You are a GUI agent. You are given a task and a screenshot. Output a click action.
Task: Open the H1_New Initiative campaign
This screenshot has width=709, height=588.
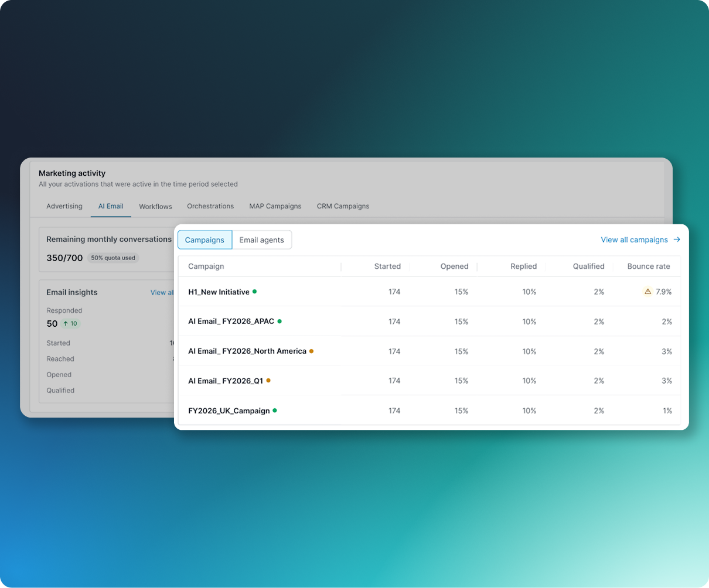pos(220,290)
